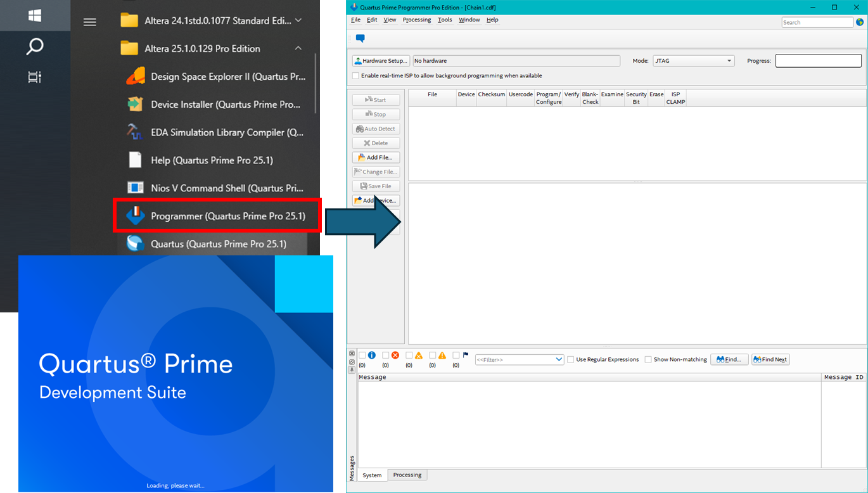
Task: Toggle Show Non-matching messages
Action: pyautogui.click(x=649, y=359)
